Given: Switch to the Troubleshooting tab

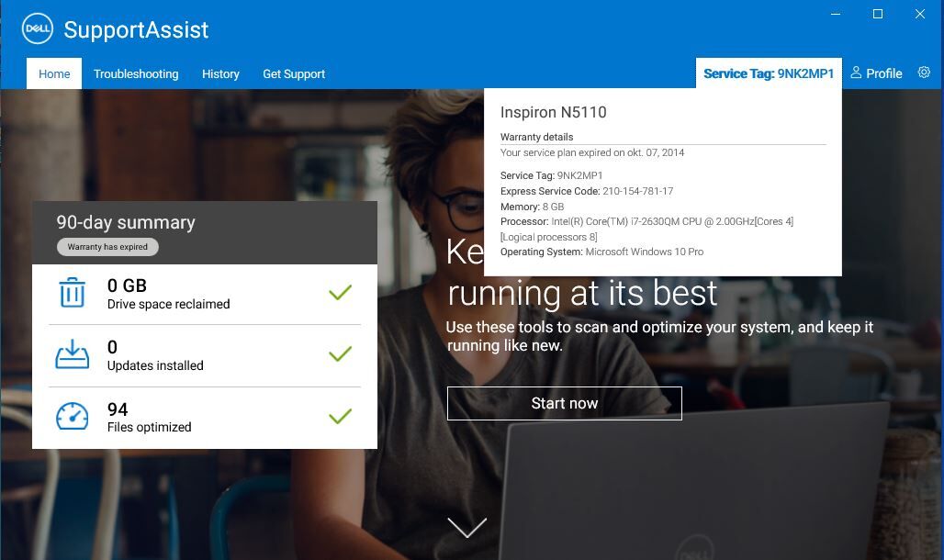Looking at the screenshot, I should [x=136, y=73].
